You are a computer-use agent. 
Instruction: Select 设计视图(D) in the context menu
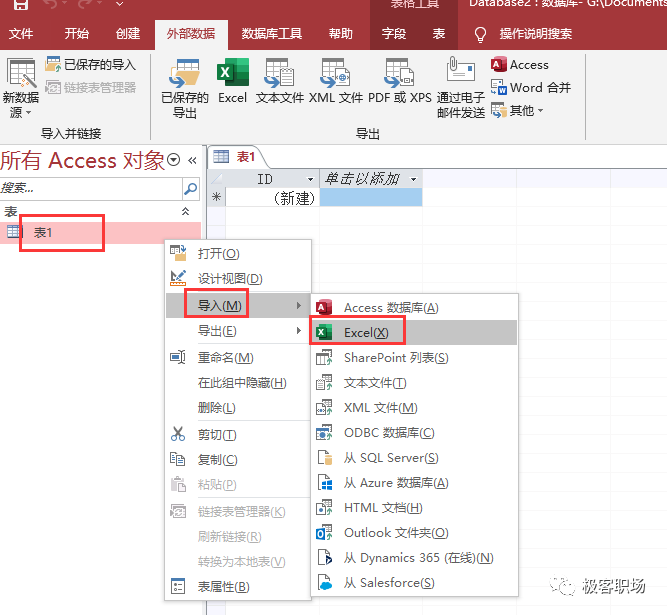click(238, 279)
